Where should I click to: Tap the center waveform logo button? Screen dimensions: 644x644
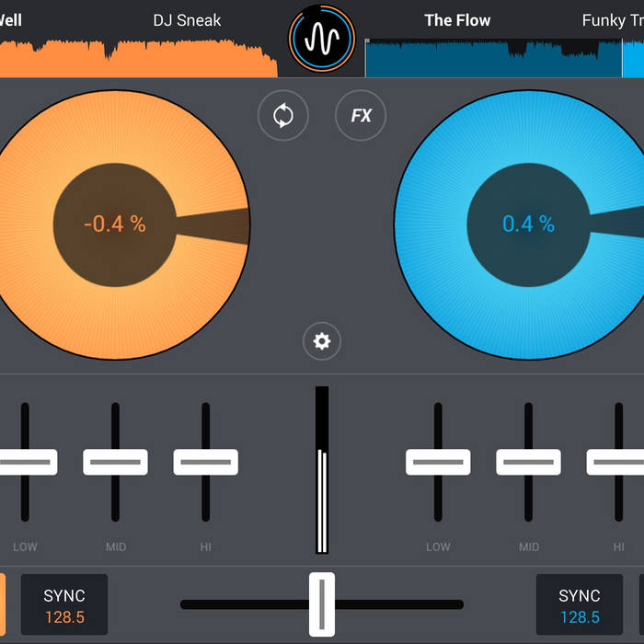pos(321,39)
